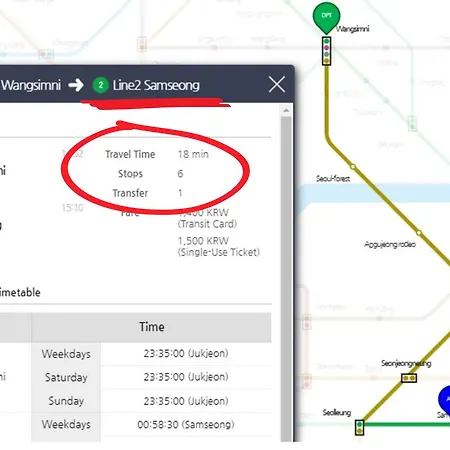Image resolution: width=450 pixels, height=450 pixels.
Task: Click the Time column header
Action: pos(152,327)
